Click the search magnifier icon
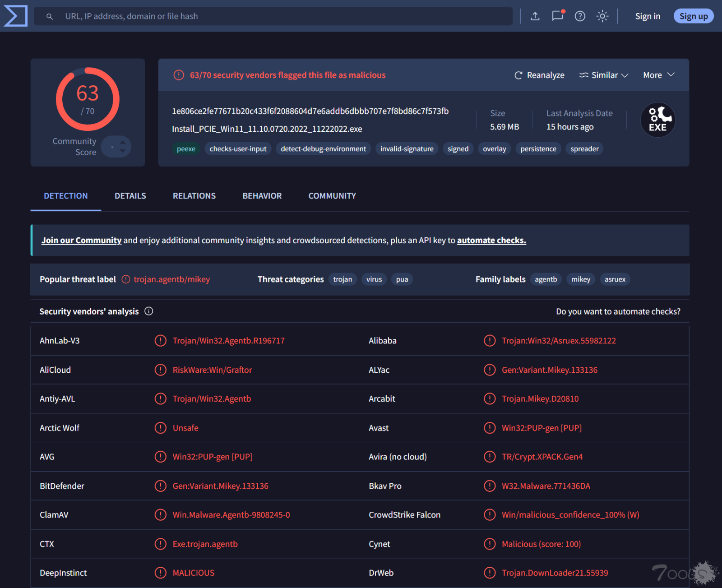Viewport: 722px width, 588px height. pos(50,16)
